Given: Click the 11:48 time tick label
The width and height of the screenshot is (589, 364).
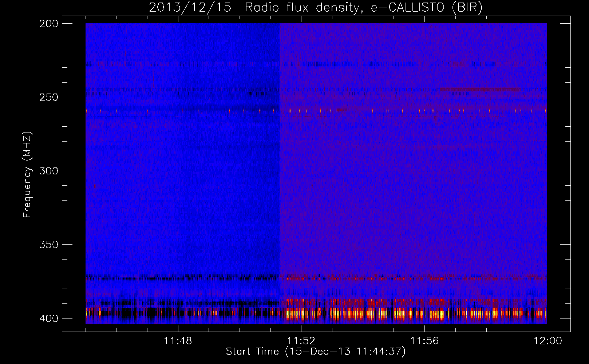Looking at the screenshot, I should (x=178, y=341).
